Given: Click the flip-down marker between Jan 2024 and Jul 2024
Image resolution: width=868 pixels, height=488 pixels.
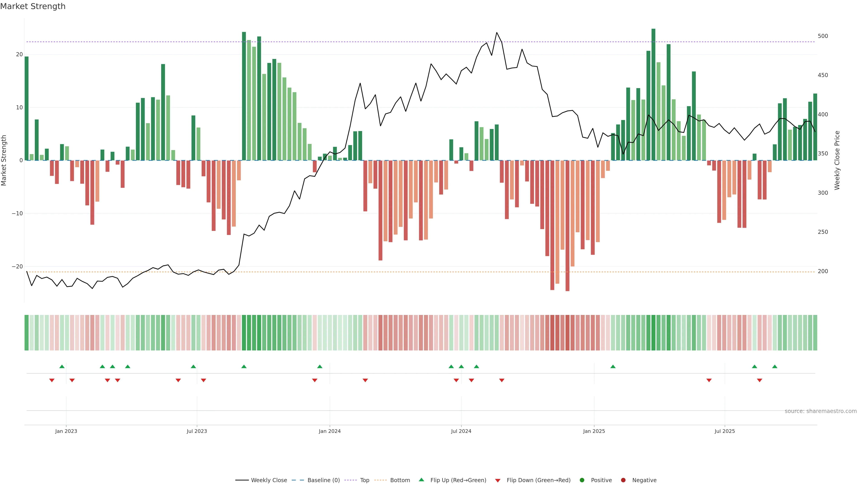Looking at the screenshot, I should [365, 380].
